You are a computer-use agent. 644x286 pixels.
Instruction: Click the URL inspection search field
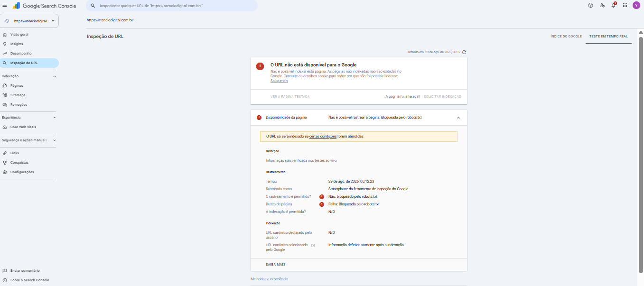click(x=172, y=6)
